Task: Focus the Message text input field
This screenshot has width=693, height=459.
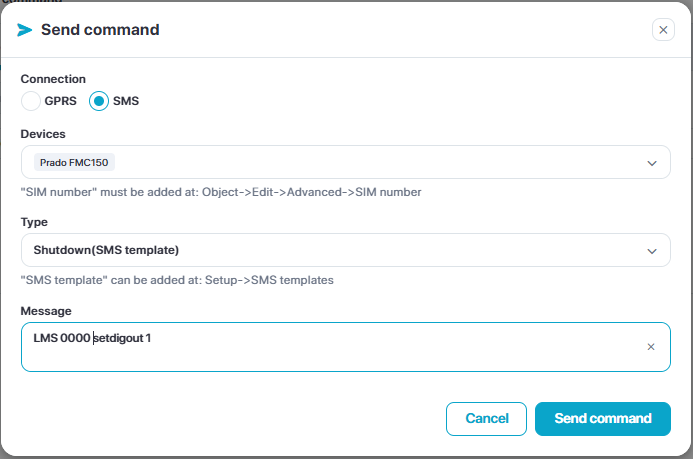Action: 330,347
